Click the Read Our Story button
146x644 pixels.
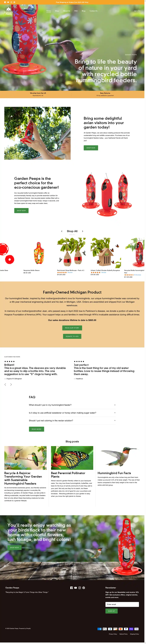pyautogui.click(x=72, y=328)
